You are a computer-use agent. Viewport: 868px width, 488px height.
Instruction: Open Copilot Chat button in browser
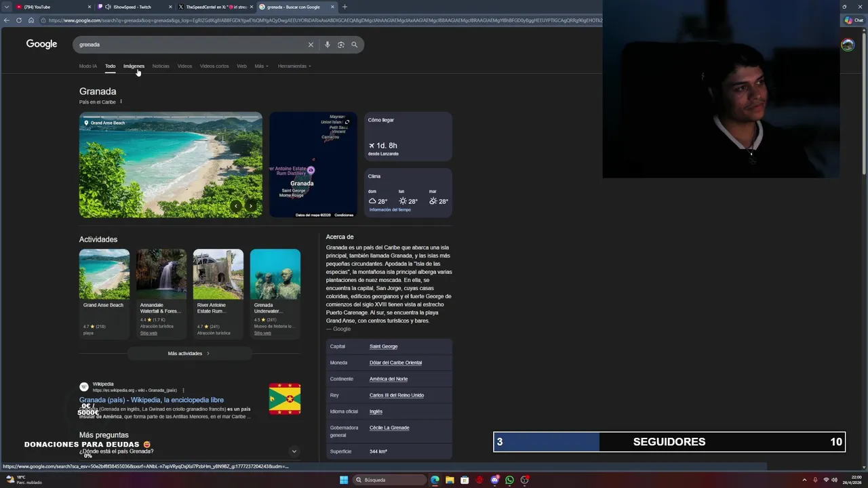click(x=854, y=20)
